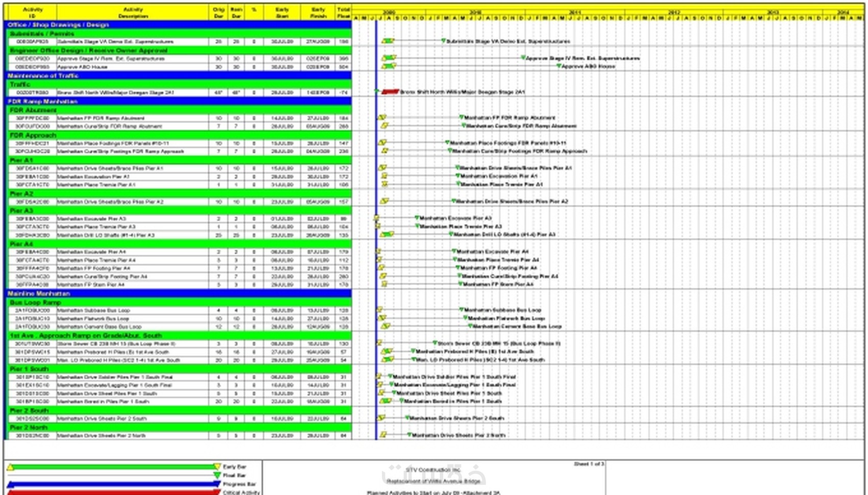Click the 2010 year header in timescale
Viewport: 868px width, 495px height.
(475, 11)
